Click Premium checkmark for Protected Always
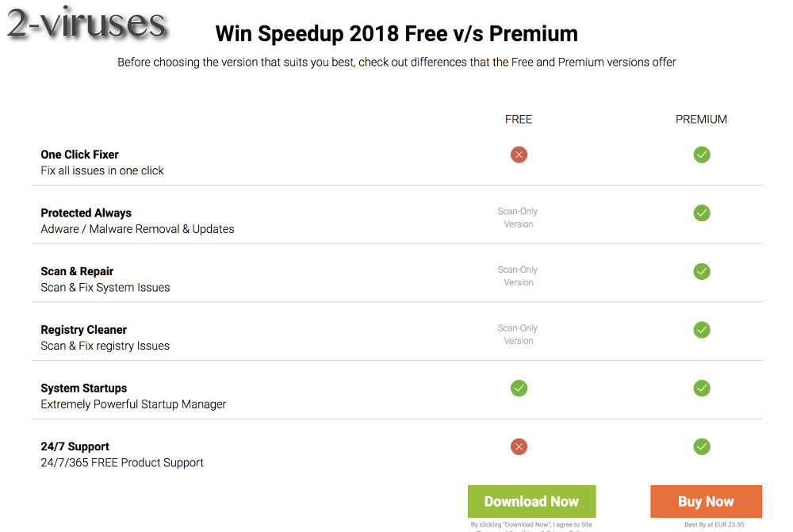This screenshot has width=793, height=532. click(702, 213)
